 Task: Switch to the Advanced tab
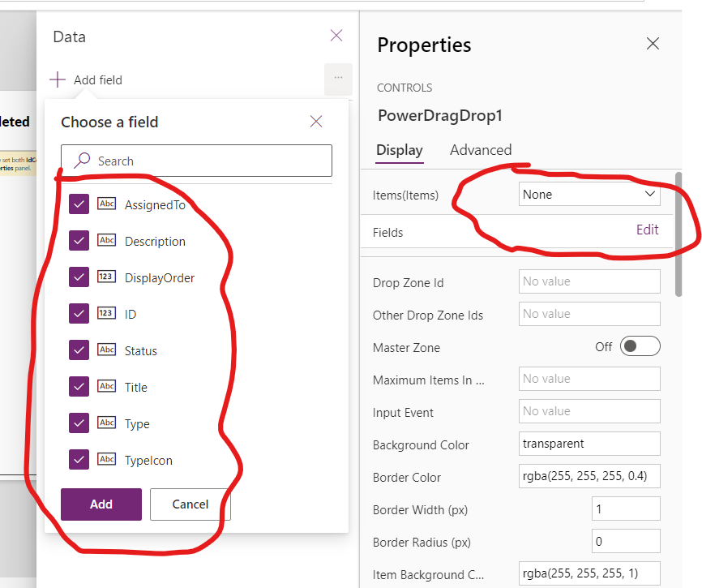click(x=481, y=150)
